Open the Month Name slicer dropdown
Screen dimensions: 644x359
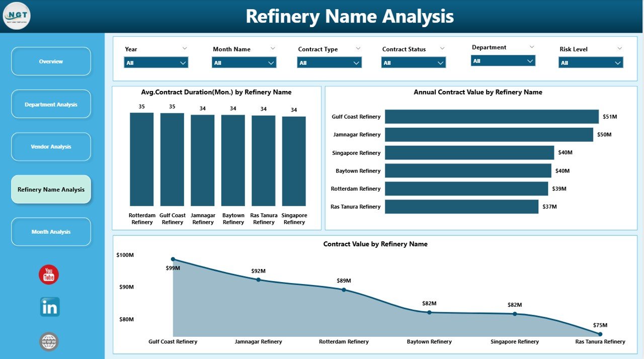pyautogui.click(x=272, y=62)
